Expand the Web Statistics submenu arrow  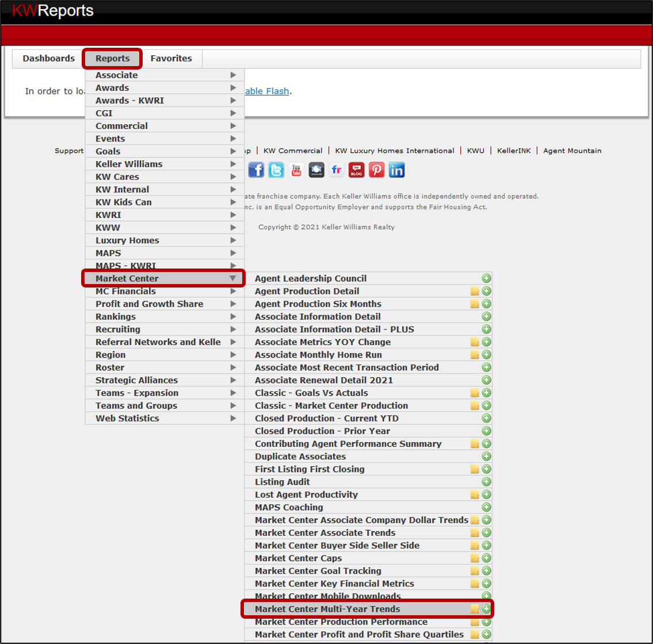(x=233, y=419)
